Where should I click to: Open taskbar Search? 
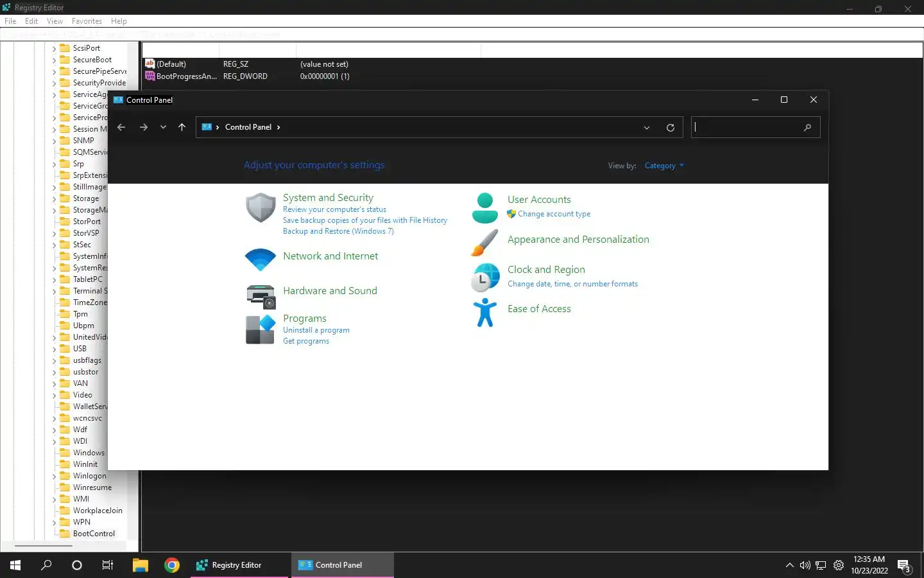click(x=46, y=565)
